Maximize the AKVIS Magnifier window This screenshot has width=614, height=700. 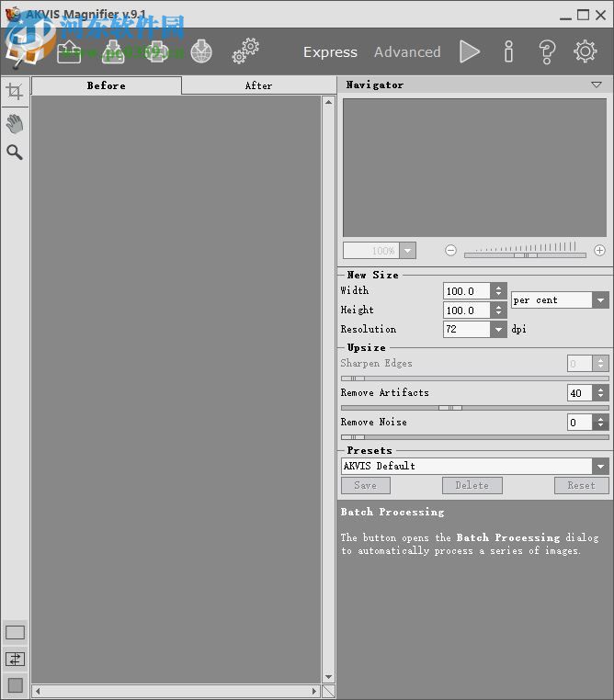(583, 16)
